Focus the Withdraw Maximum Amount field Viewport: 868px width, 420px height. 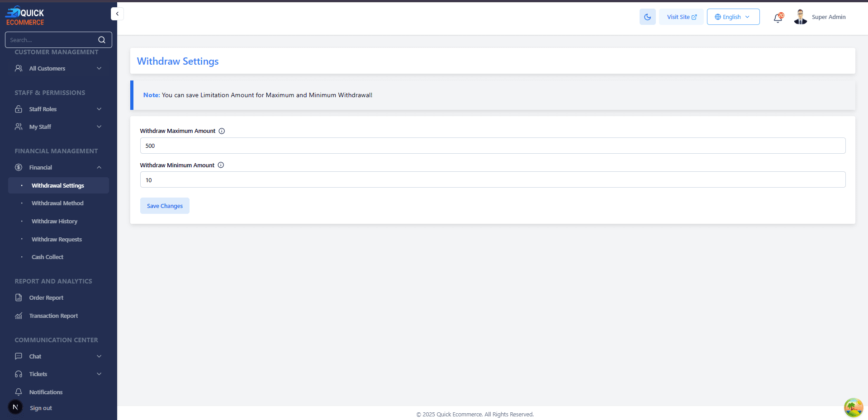tap(492, 146)
